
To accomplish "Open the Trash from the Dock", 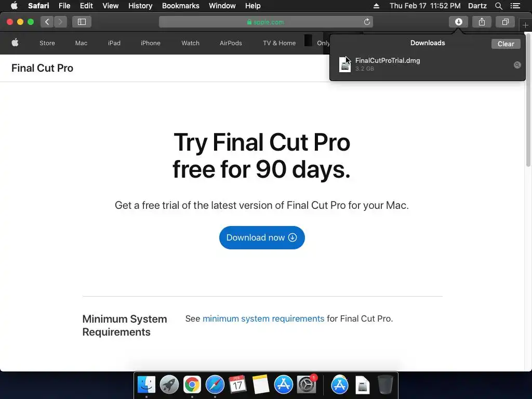I will 385,385.
